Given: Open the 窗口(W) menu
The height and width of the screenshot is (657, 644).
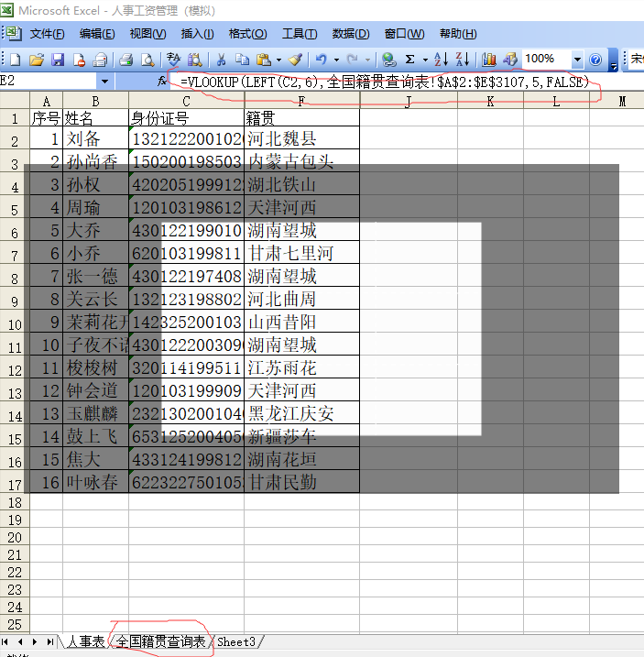Looking at the screenshot, I should coord(404,34).
